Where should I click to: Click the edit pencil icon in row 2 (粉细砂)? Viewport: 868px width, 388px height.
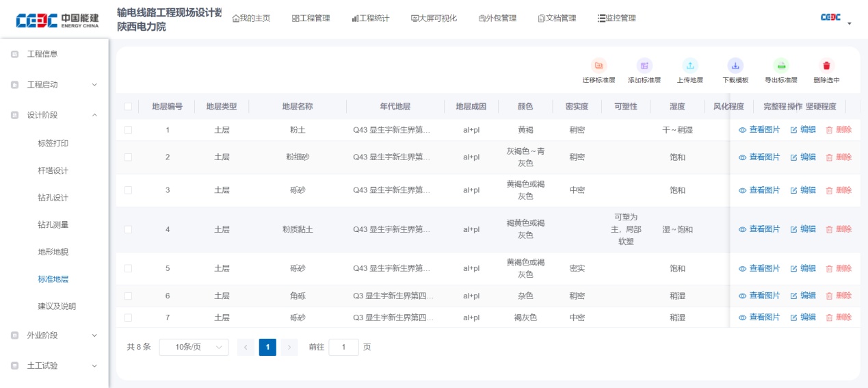click(794, 157)
